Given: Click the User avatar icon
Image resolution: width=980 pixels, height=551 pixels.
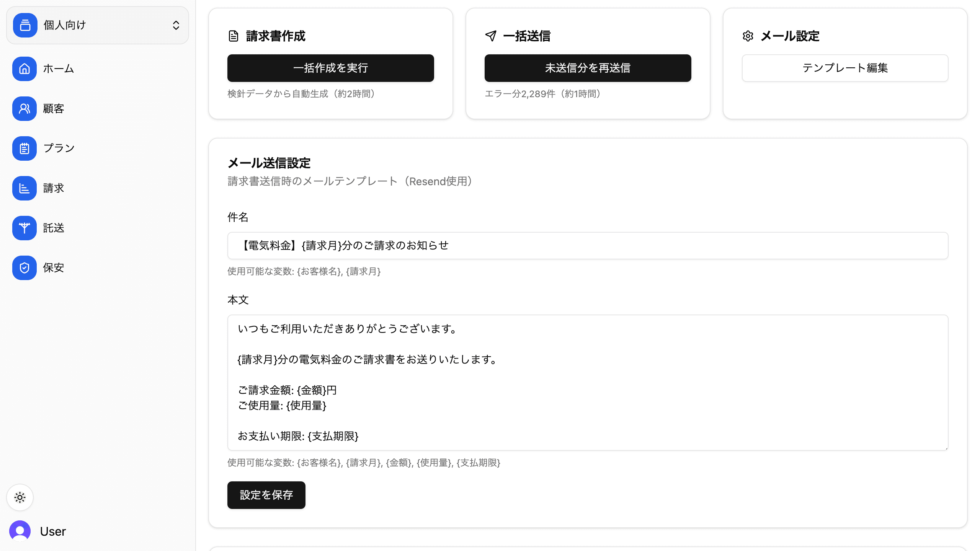Looking at the screenshot, I should point(20,531).
